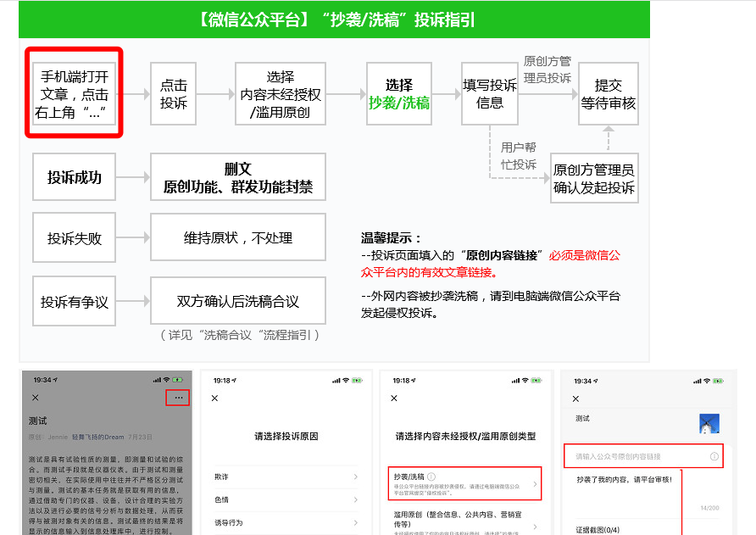Click the Wi-Fi icon on the 请选择投诉原因 screen
756x535 pixels.
coord(346,381)
